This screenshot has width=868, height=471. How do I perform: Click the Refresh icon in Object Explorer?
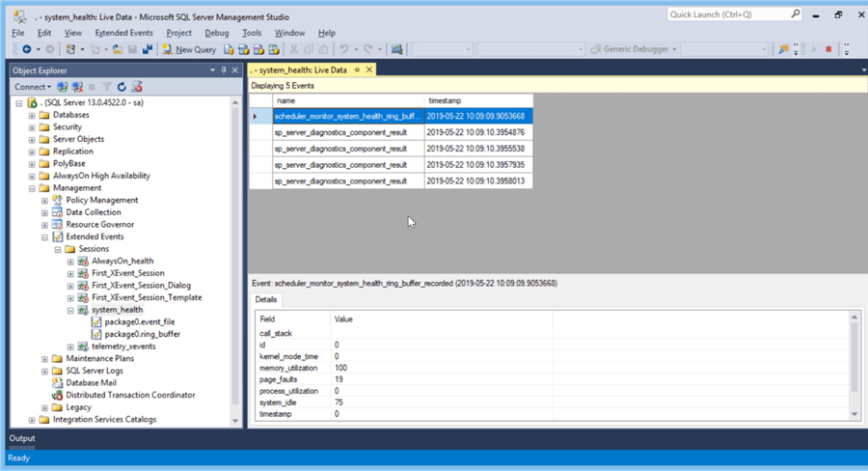122,87
